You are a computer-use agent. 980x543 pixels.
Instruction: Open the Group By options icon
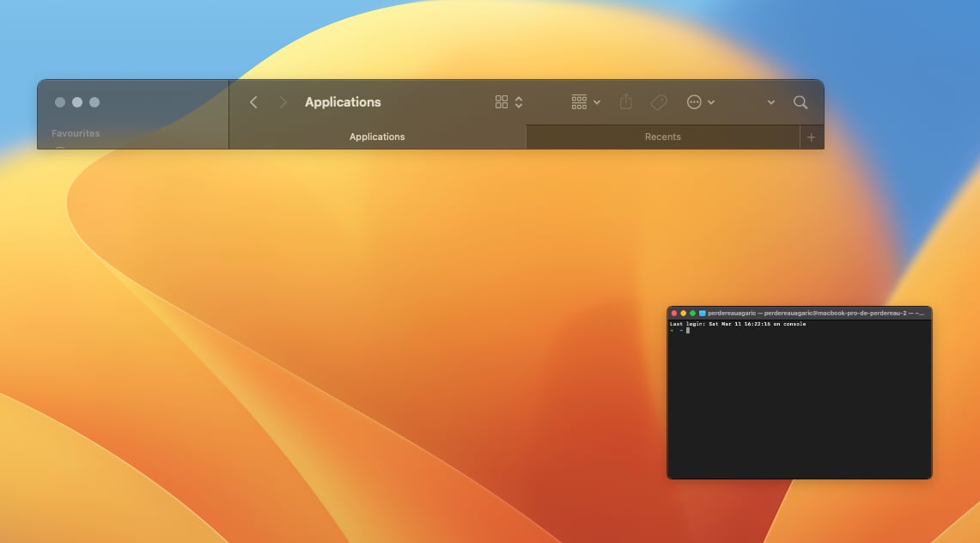[579, 102]
